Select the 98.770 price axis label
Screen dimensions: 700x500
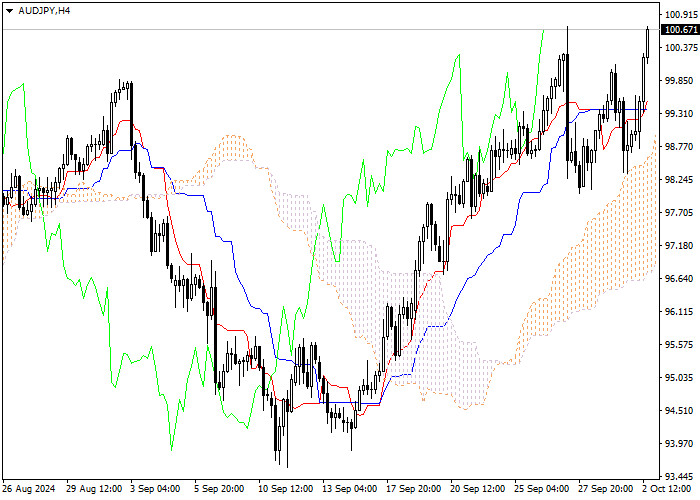pos(679,147)
